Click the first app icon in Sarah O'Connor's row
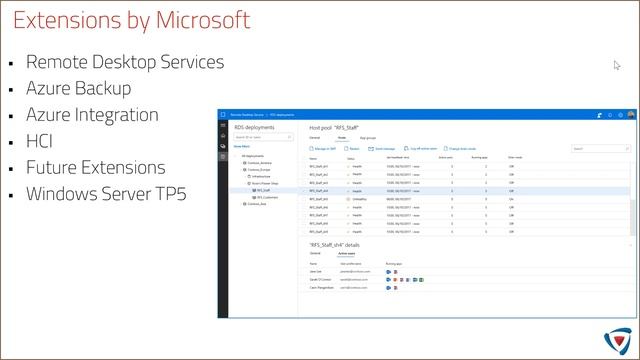This screenshot has width=640, height=360. [389, 280]
